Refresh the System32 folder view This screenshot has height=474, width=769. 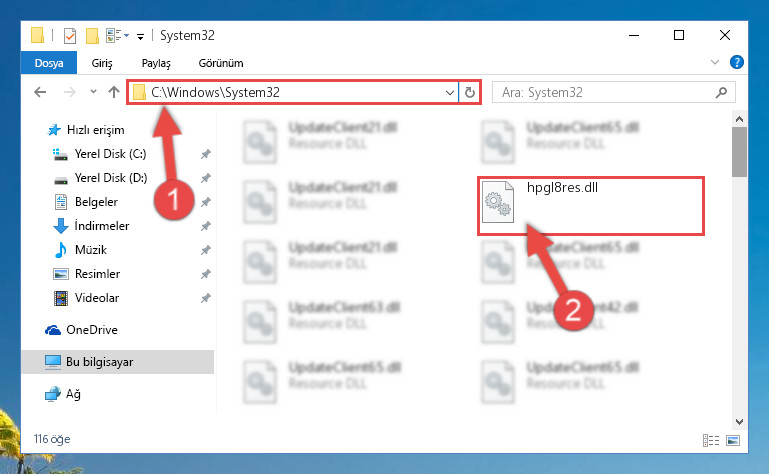pos(469,92)
